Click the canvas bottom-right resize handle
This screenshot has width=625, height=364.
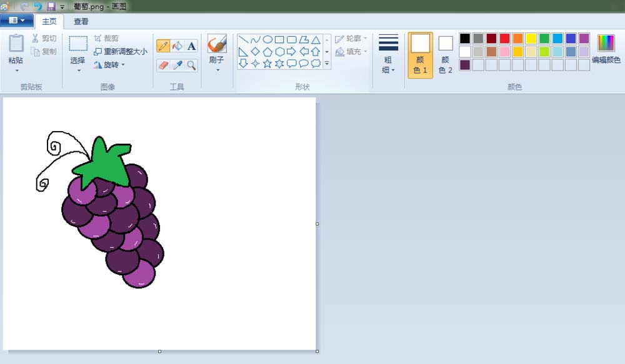point(317,352)
